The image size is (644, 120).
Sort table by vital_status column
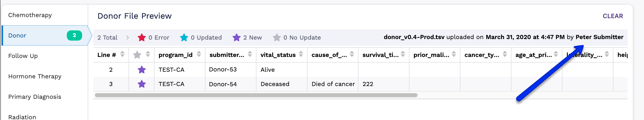301,54
